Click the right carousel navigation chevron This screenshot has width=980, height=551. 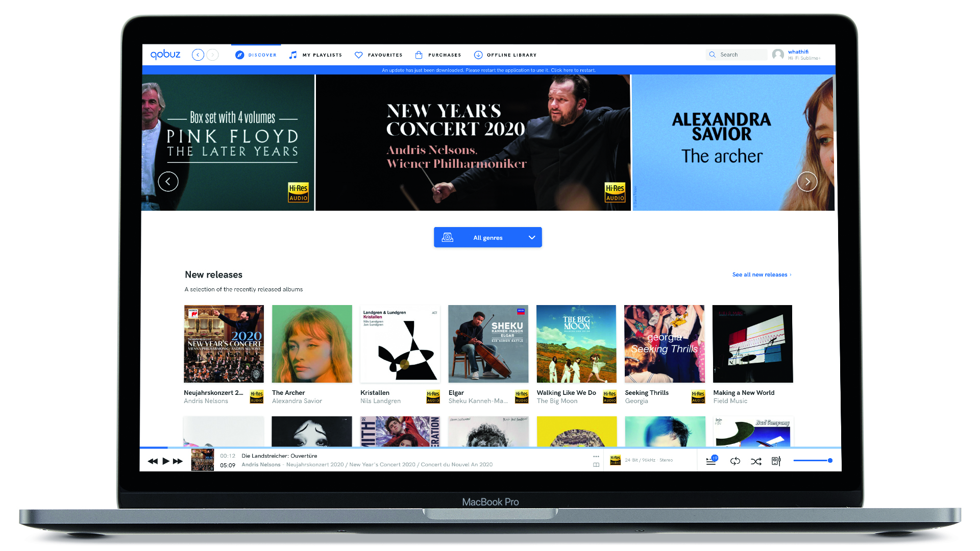point(807,181)
